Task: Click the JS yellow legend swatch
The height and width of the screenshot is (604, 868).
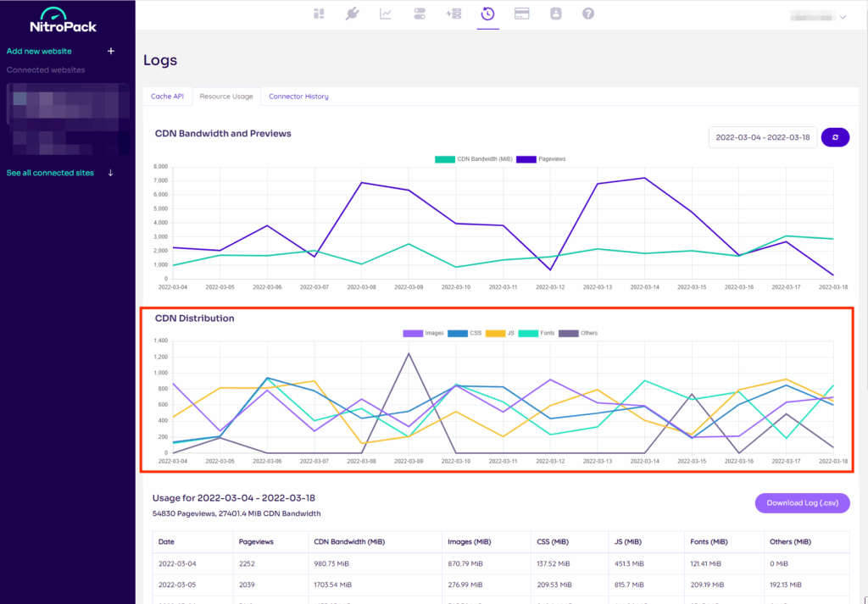Action: pyautogui.click(x=500, y=333)
